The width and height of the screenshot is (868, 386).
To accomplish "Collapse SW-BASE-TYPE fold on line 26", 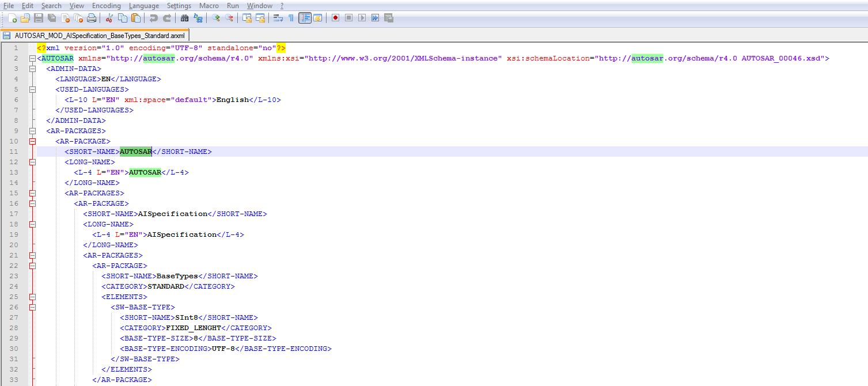I will [x=32, y=307].
